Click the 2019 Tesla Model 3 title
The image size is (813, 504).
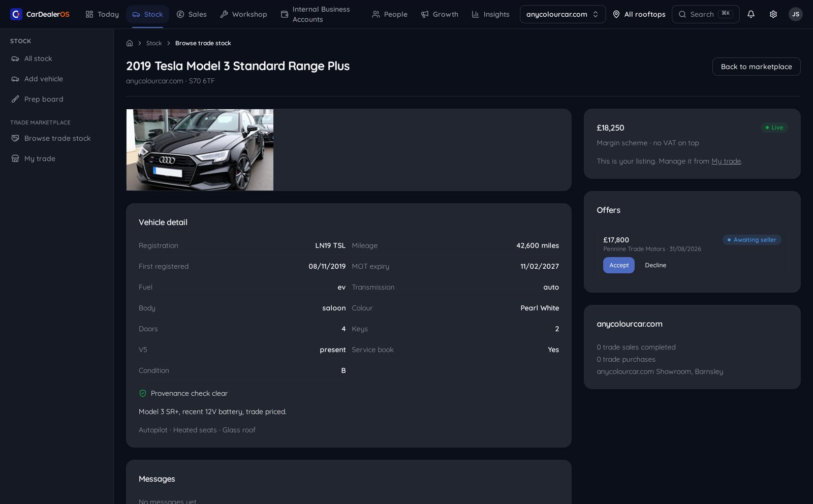[x=238, y=66]
